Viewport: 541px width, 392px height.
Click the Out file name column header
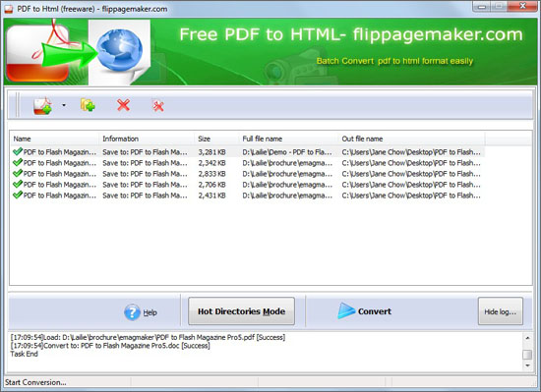pyautogui.click(x=411, y=139)
